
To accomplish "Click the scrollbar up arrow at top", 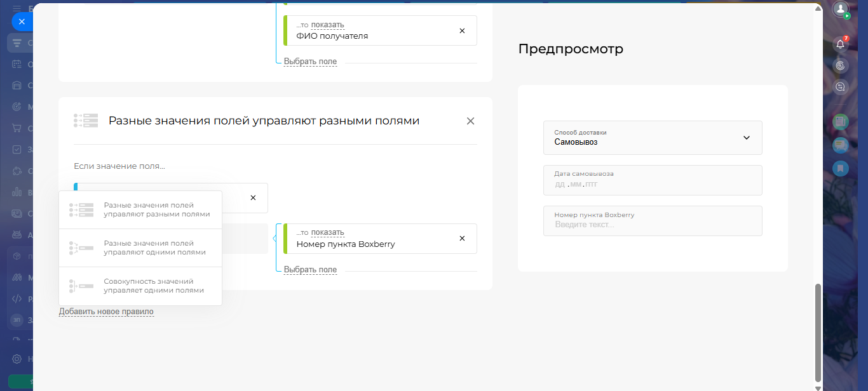I will (818, 7).
